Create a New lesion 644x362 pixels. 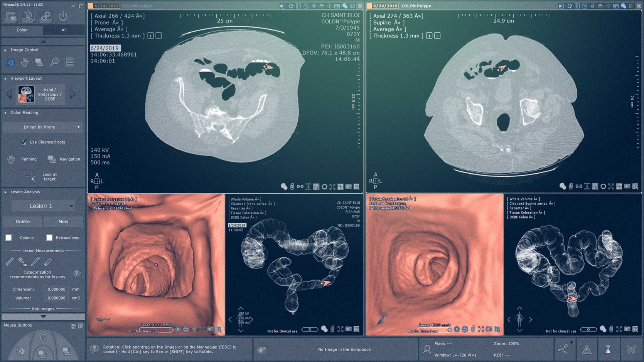coord(63,222)
